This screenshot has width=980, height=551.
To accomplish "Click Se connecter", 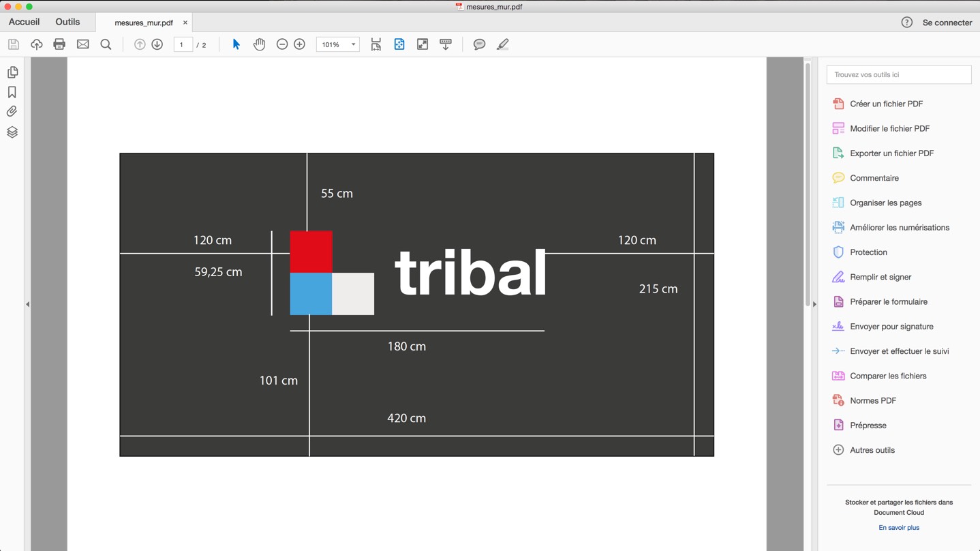I will pos(947,23).
